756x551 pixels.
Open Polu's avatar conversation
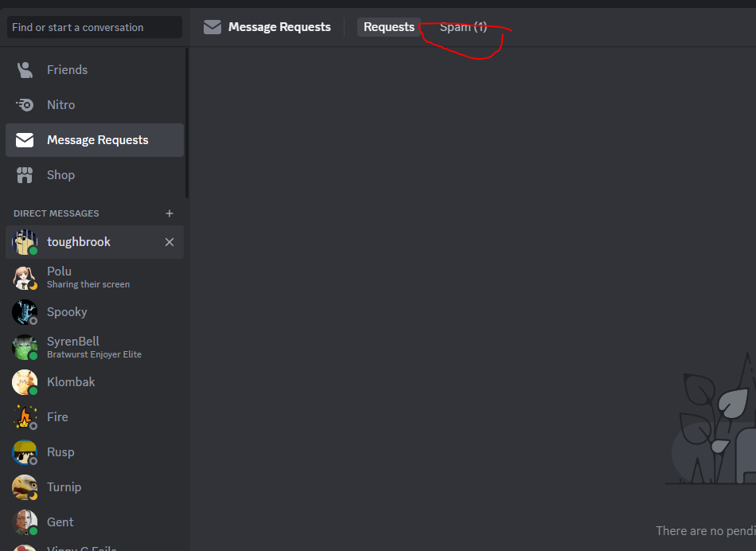[x=25, y=277]
